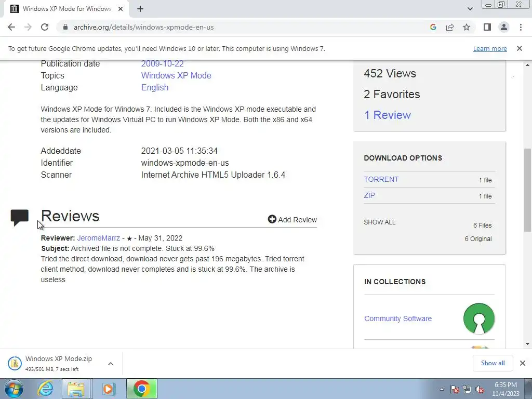Click the Community Software green logo
Image resolution: width=532 pixels, height=399 pixels.
(478, 318)
